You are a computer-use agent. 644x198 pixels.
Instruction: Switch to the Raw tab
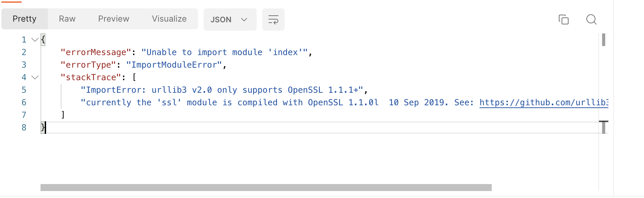point(67,19)
